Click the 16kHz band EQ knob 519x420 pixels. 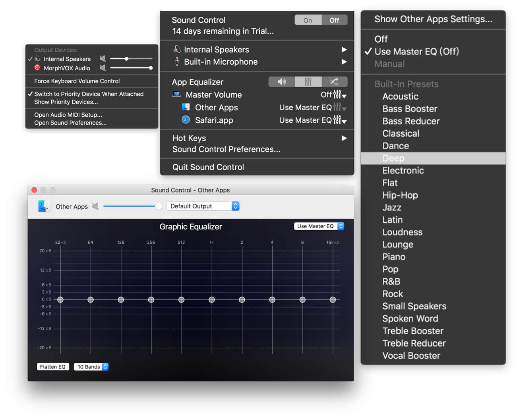point(333,300)
